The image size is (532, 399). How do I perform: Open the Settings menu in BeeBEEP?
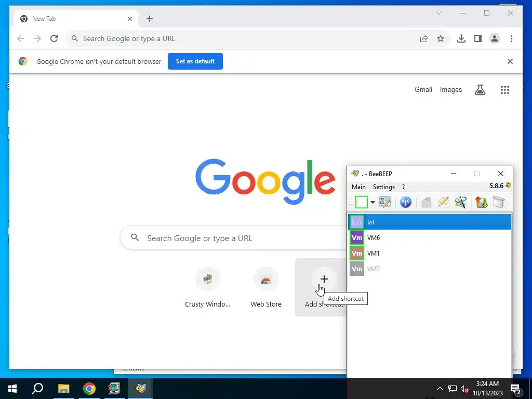[384, 187]
